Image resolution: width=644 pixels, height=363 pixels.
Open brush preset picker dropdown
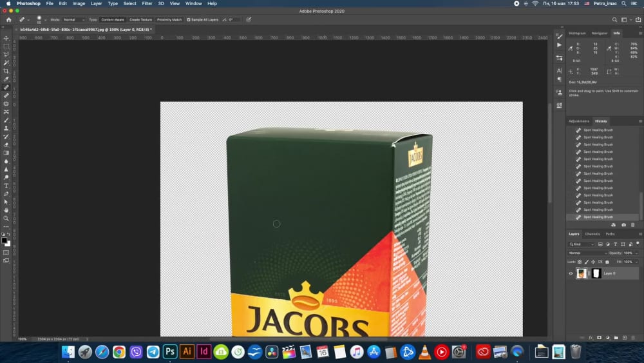(x=45, y=20)
